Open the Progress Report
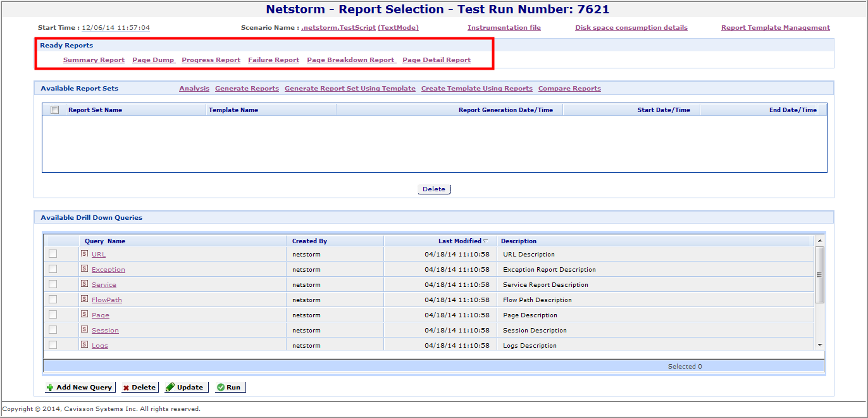This screenshot has height=418, width=868. pyautogui.click(x=211, y=60)
